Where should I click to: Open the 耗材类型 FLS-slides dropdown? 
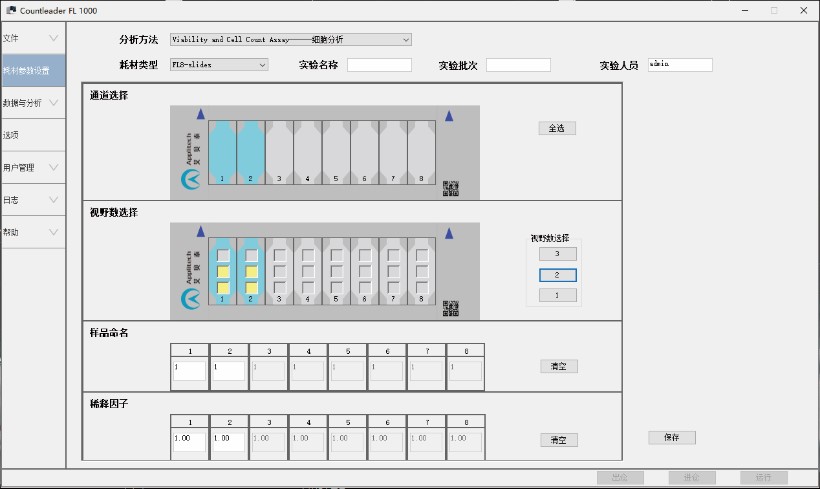coord(218,65)
